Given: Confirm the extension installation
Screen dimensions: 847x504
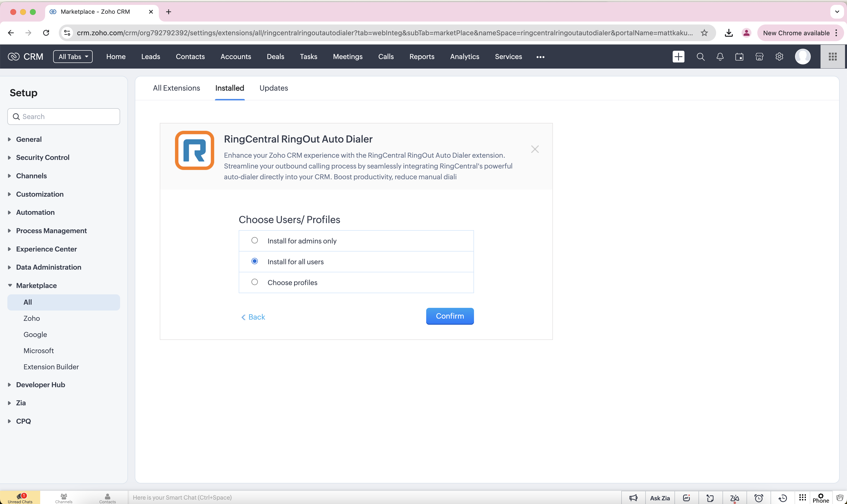Looking at the screenshot, I should (x=450, y=316).
